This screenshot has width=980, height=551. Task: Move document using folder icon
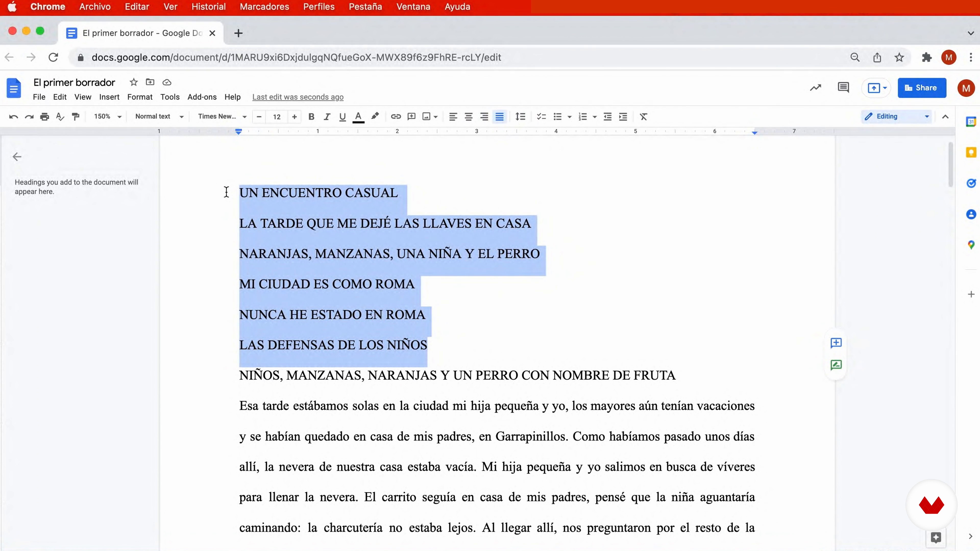click(150, 82)
